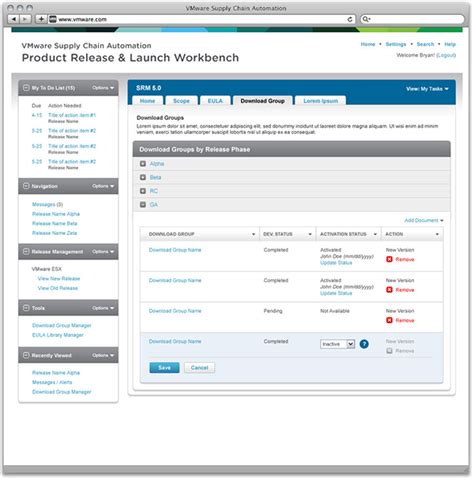Select the Download Group tab
474x481 pixels.
(x=263, y=101)
